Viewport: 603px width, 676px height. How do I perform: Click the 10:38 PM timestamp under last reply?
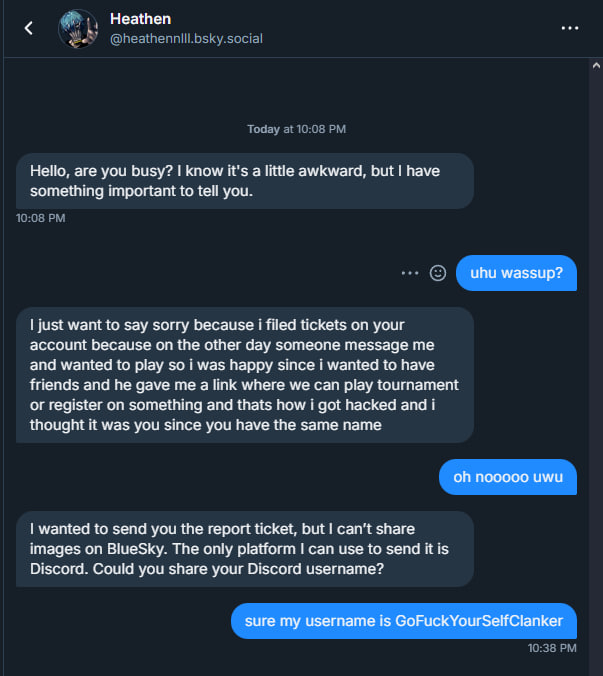click(552, 648)
